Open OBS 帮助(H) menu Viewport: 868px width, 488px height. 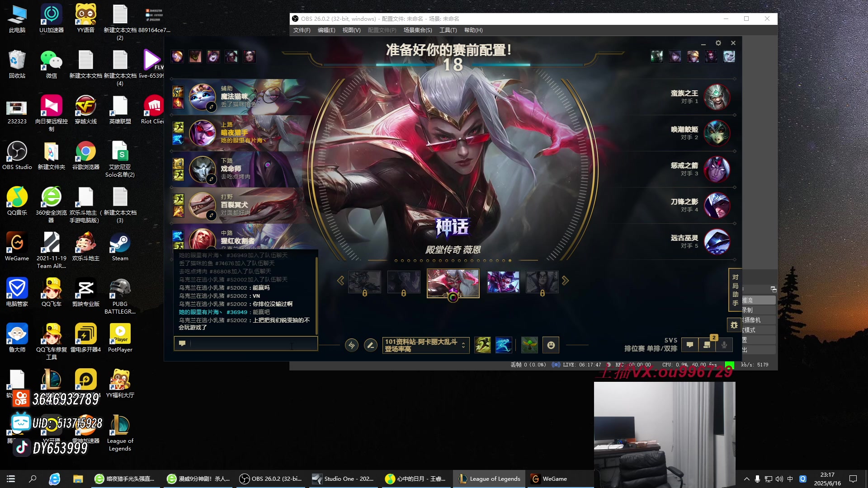click(473, 30)
